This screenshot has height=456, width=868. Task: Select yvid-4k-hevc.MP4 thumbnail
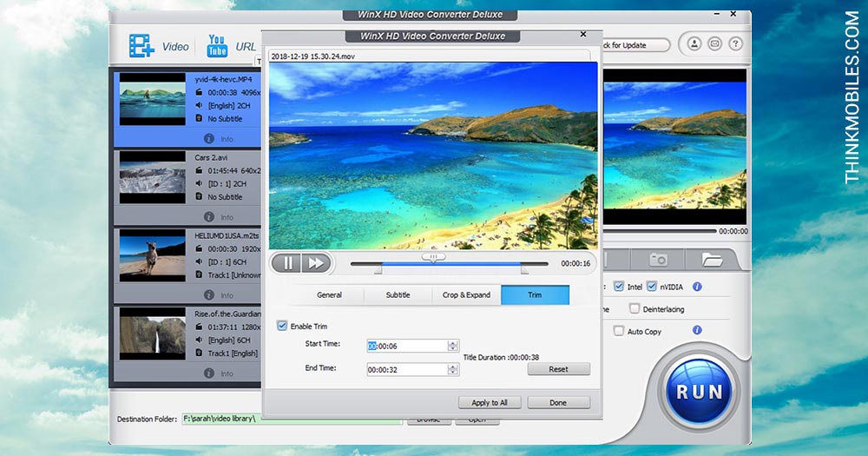(152, 99)
